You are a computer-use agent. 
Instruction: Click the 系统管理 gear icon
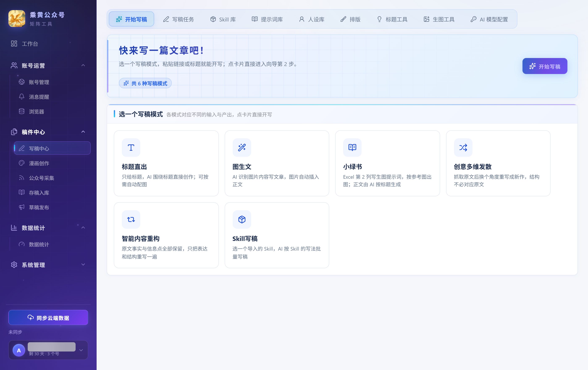point(14,265)
